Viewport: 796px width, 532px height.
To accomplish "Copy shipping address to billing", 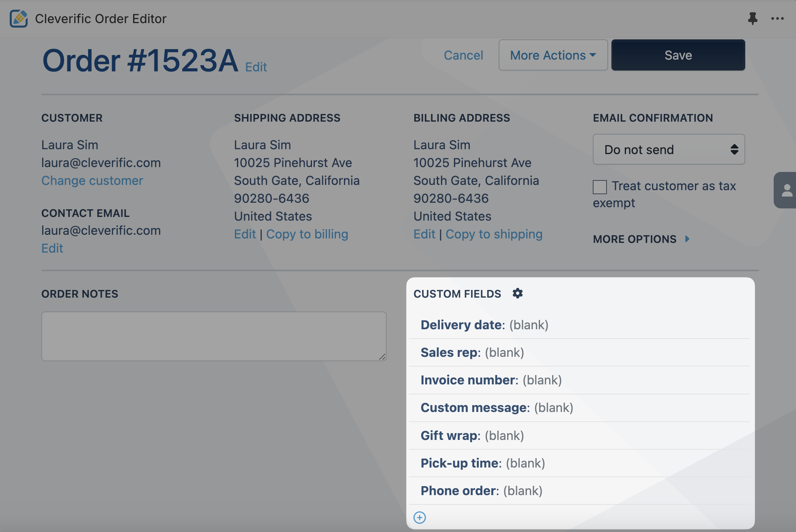I will coord(307,234).
